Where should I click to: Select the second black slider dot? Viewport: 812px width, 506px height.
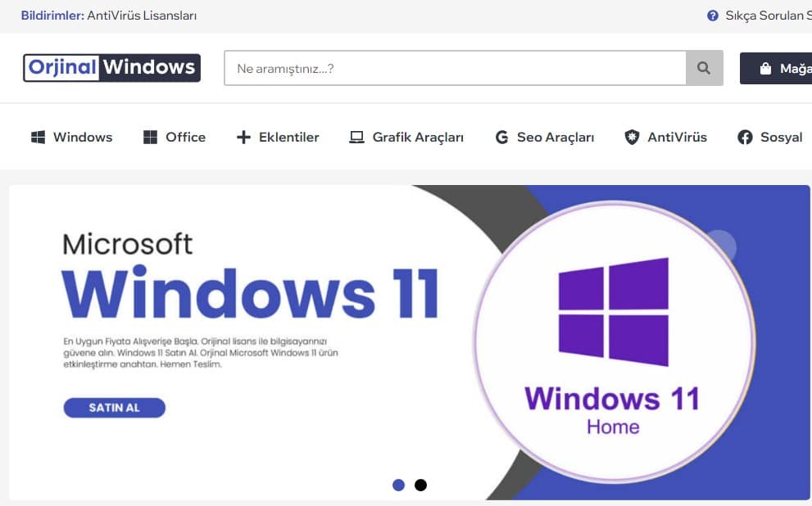tap(420, 485)
